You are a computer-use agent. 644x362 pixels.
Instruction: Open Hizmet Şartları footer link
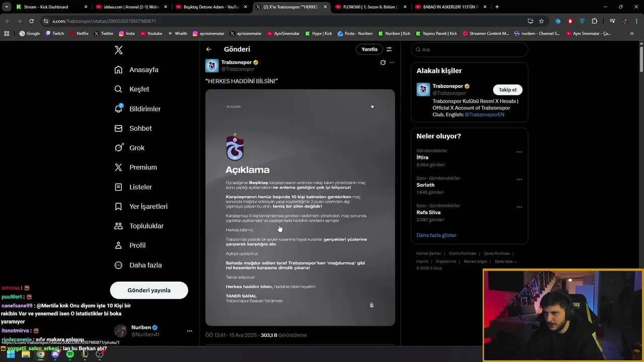[x=429, y=253]
